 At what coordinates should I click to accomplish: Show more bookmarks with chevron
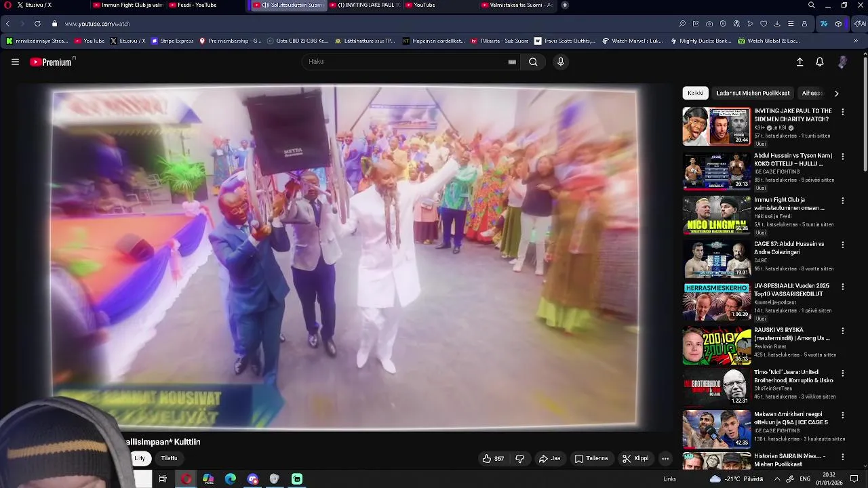(x=856, y=41)
